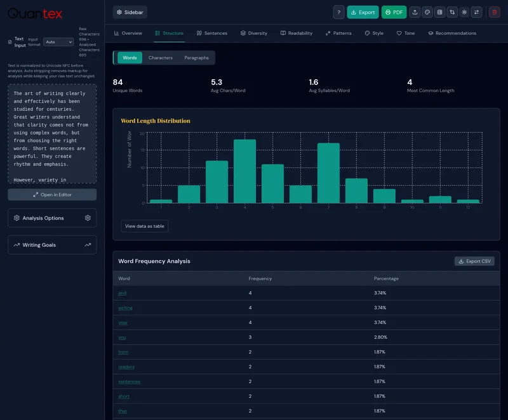Click the word link 'readers'
This screenshot has height=420, width=508.
coord(126,367)
